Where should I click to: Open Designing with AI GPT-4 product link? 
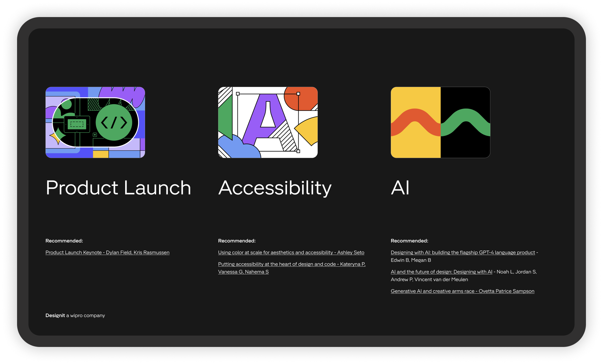click(462, 253)
